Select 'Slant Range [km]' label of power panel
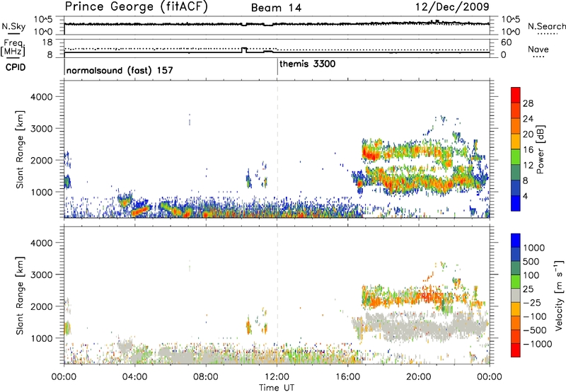The image size is (566, 392). click(20, 149)
